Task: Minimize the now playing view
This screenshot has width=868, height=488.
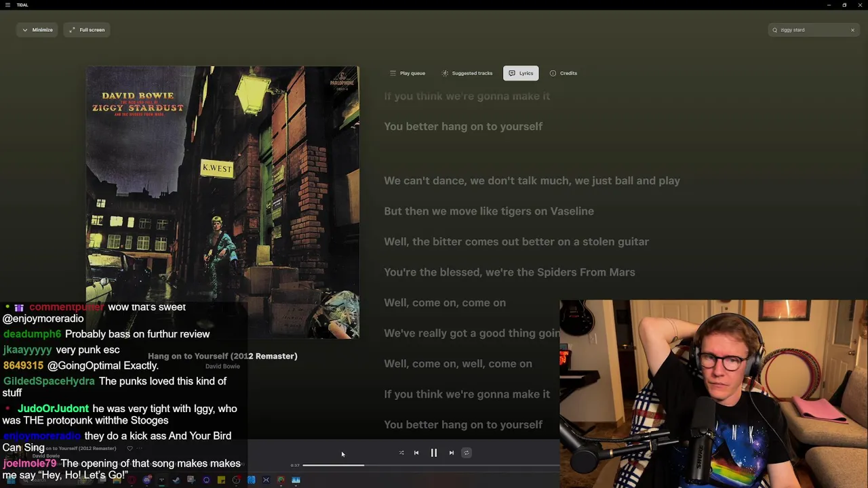Action: pyautogui.click(x=37, y=30)
